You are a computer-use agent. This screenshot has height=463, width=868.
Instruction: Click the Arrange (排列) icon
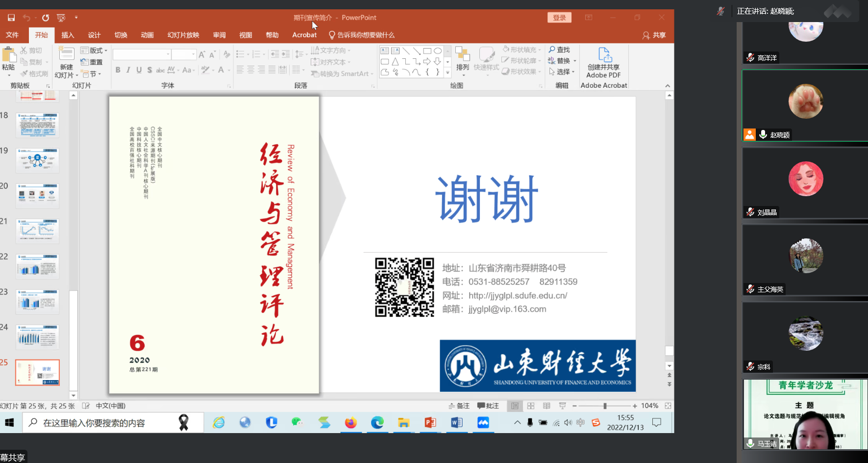pyautogui.click(x=462, y=55)
